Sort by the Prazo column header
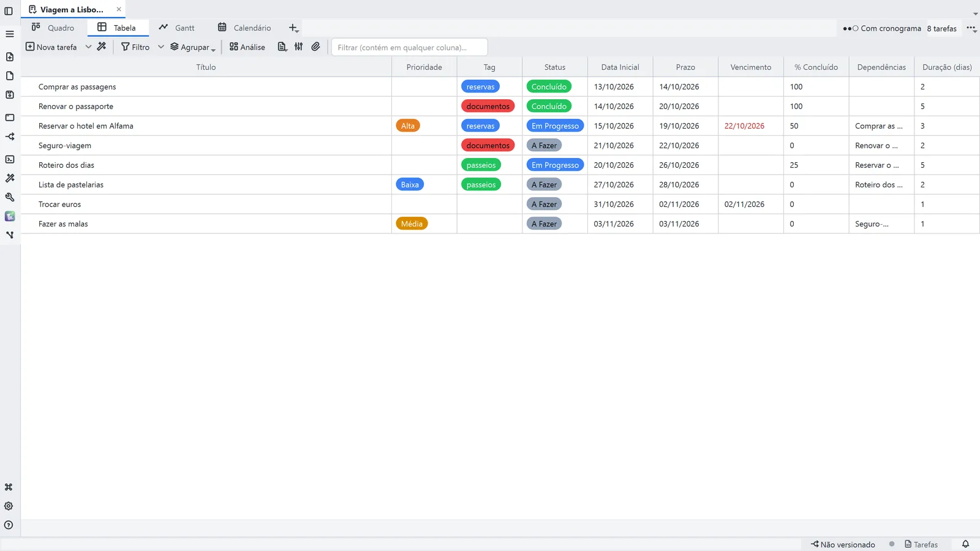The height and width of the screenshot is (551, 980). pyautogui.click(x=685, y=67)
